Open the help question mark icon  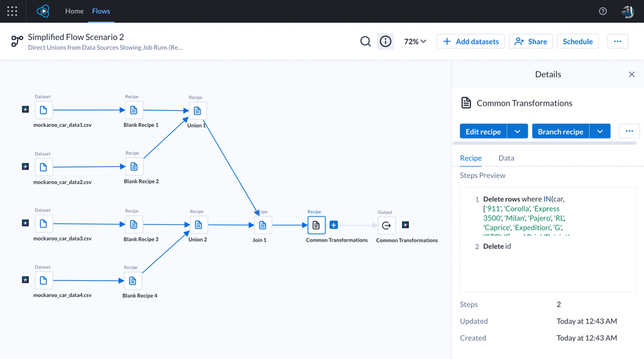[603, 11]
